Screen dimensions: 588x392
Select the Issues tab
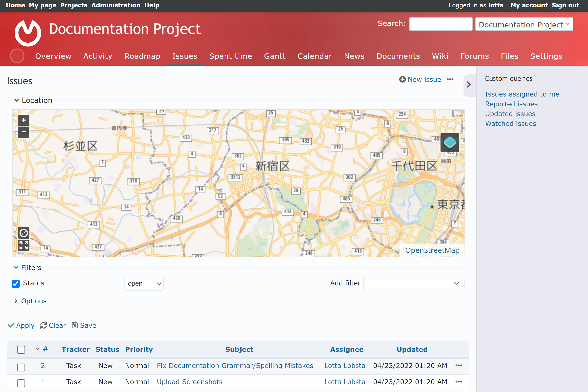[184, 56]
